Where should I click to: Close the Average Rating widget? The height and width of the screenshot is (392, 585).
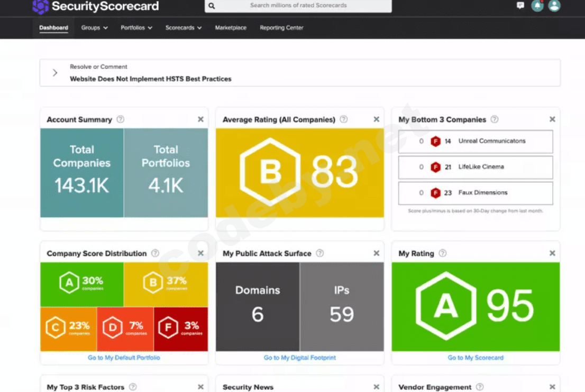[x=376, y=119]
